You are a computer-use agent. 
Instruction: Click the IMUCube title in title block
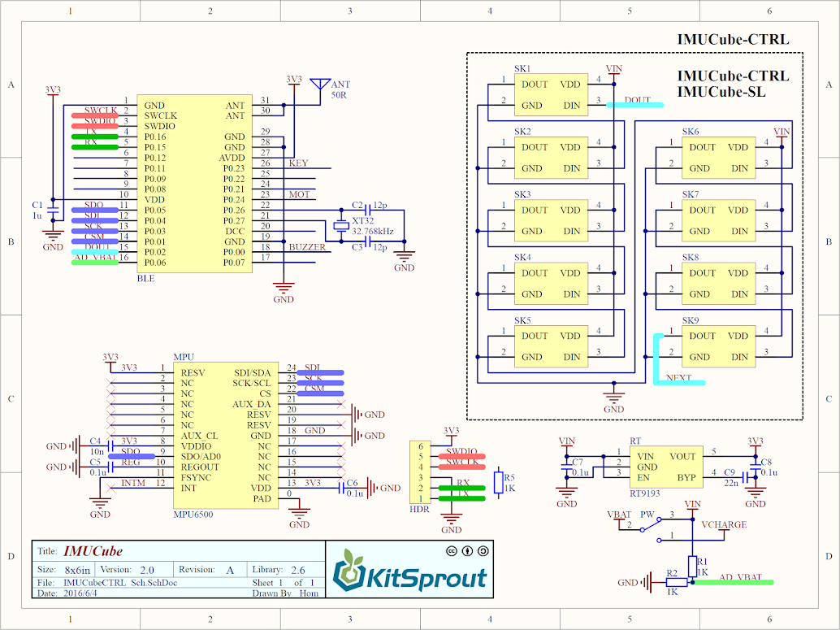tap(93, 551)
